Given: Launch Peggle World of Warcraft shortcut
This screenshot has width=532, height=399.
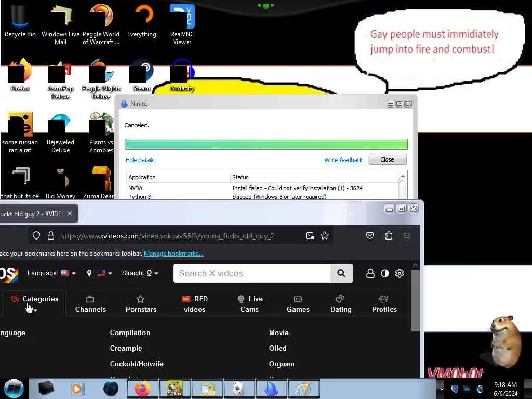Looking at the screenshot, I should click(x=101, y=24).
